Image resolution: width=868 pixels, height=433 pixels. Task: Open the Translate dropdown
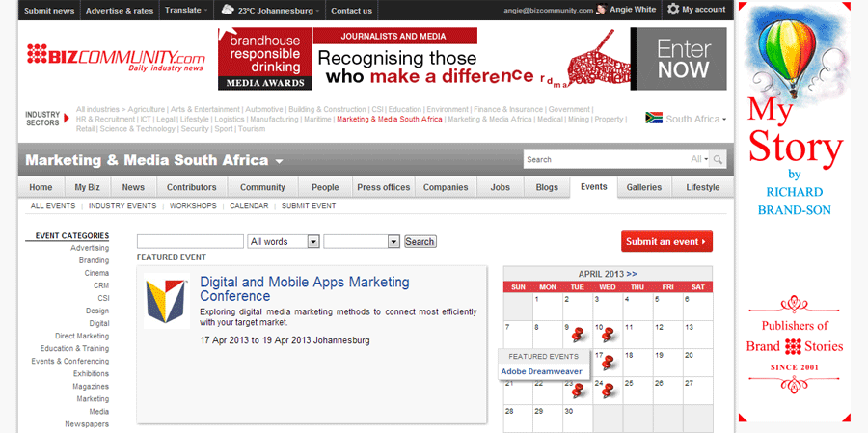186,11
